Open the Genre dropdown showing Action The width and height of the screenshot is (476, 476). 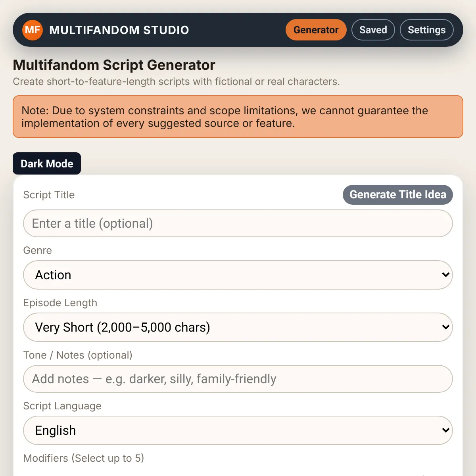pos(238,275)
